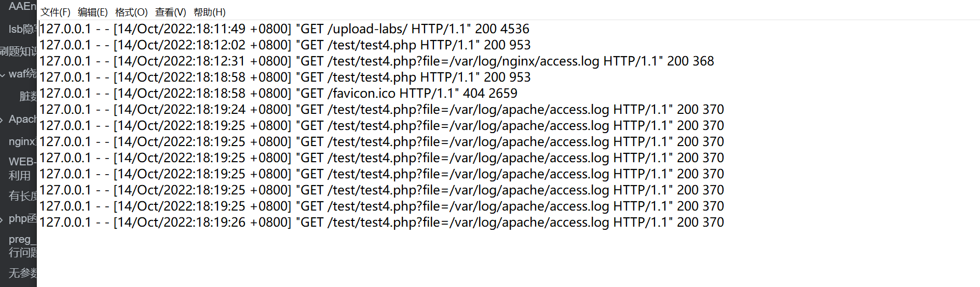Open the 查看(V) menu
Viewport: 980px width, 287px height.
pos(170,12)
